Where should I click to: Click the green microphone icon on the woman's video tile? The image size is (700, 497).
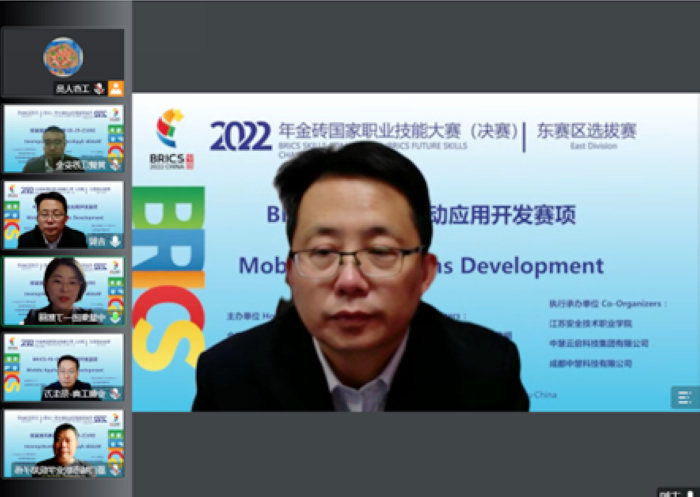pyautogui.click(x=116, y=317)
